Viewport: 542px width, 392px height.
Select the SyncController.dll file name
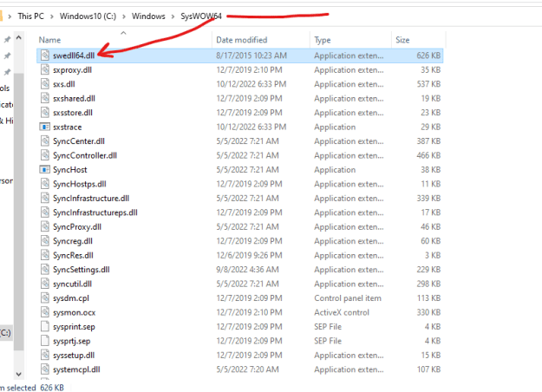[85, 155]
